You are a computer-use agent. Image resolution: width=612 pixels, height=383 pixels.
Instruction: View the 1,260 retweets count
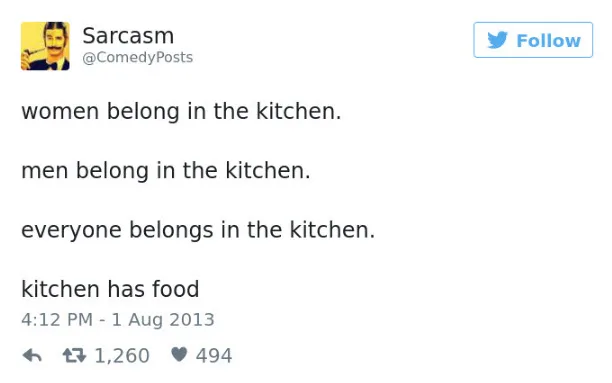(x=122, y=356)
